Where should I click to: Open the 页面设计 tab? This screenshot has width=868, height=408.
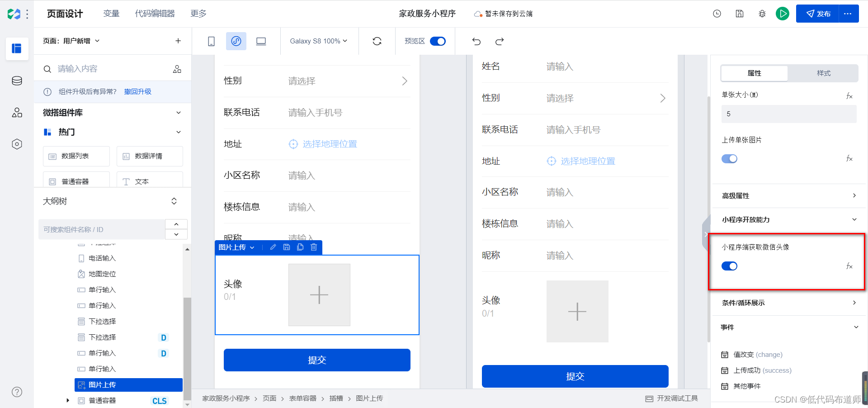65,14
